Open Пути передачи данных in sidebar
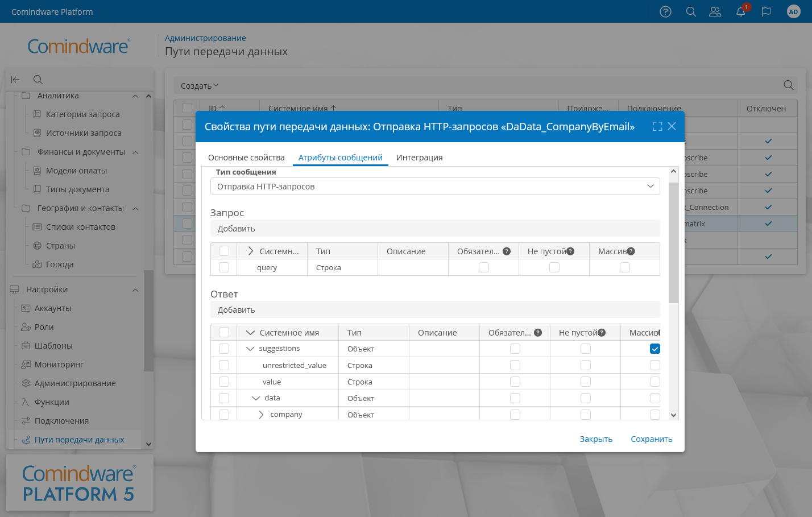 tap(79, 440)
